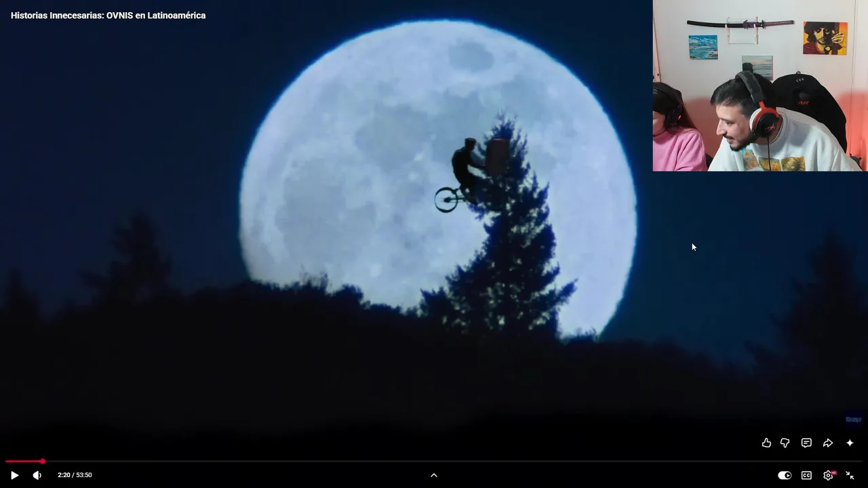Image resolution: width=868 pixels, height=488 pixels.
Task: Exit fullscreen mode
Action: 850,475
